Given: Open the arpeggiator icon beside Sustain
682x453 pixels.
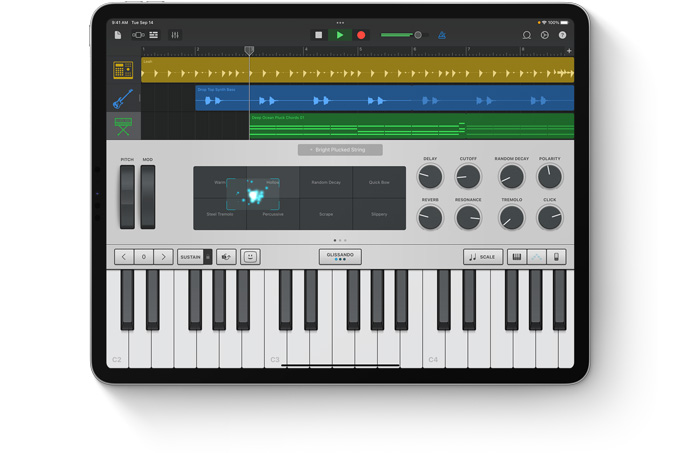Looking at the screenshot, I should point(226,257).
